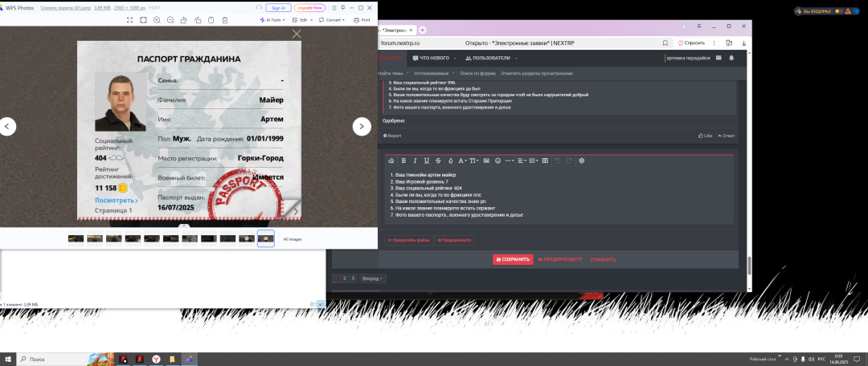The width and height of the screenshot is (868, 366).
Task: Go to page 2 of the thread
Action: [x=344, y=278]
